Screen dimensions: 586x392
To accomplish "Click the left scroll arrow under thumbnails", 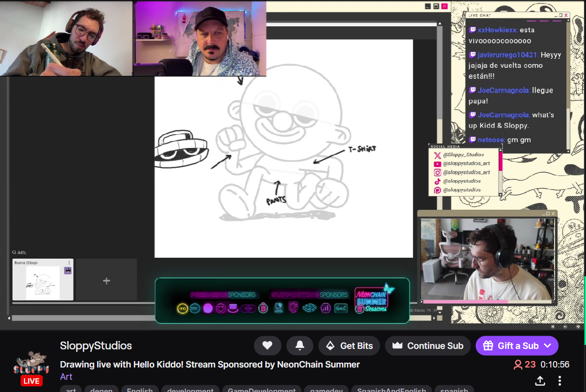I will click(x=9, y=318).
